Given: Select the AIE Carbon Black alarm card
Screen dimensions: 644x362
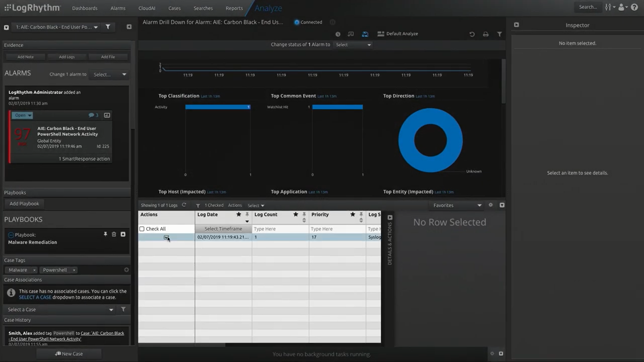Looking at the screenshot, I should pos(60,137).
